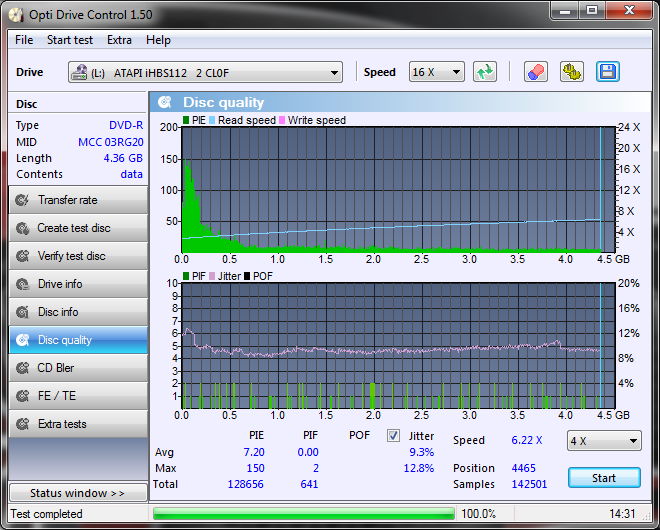This screenshot has height=530, width=660.
Task: Open the Extra menu
Action: 119,40
